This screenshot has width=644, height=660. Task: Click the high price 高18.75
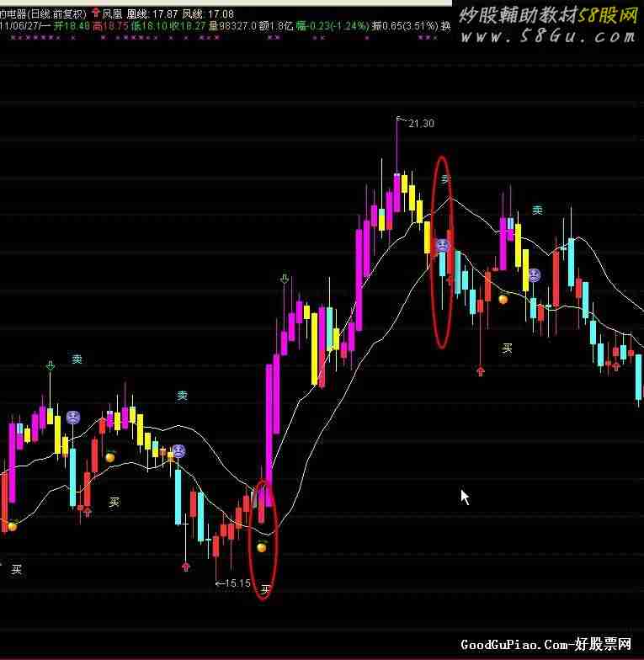click(x=110, y=26)
